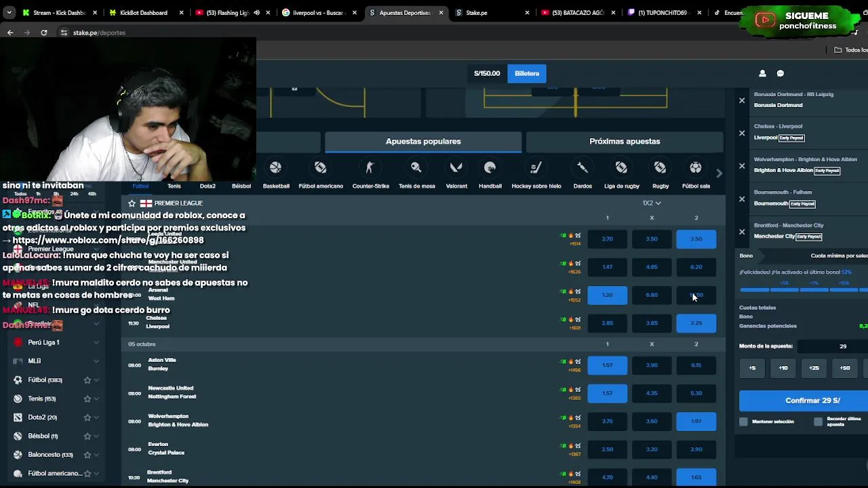The image size is (868, 488).
Task: Add +50 to bet amount
Action: 845,368
